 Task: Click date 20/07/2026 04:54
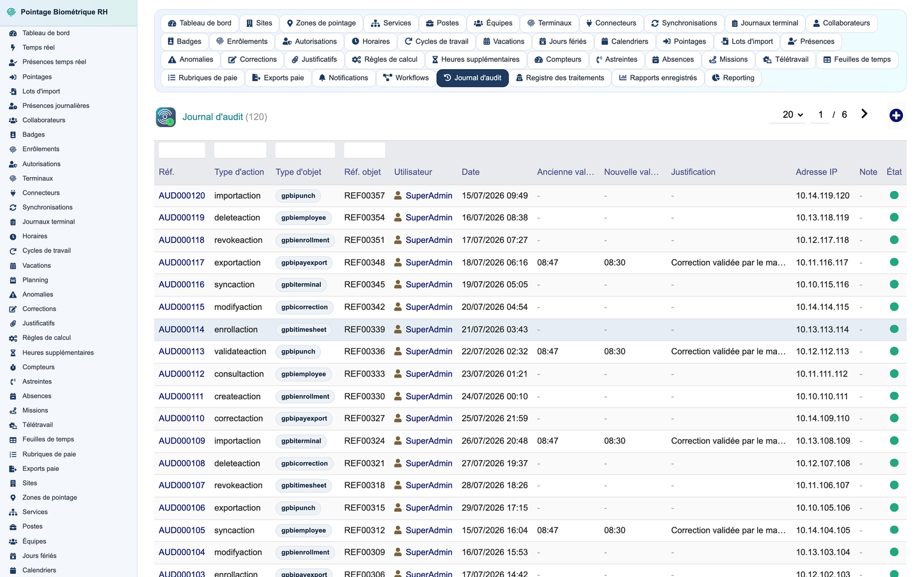[495, 307]
